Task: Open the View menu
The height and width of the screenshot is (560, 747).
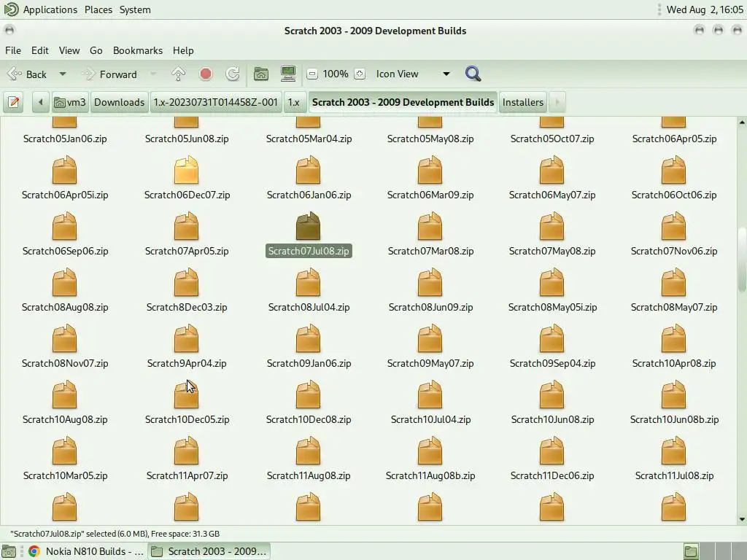Action: click(x=69, y=50)
